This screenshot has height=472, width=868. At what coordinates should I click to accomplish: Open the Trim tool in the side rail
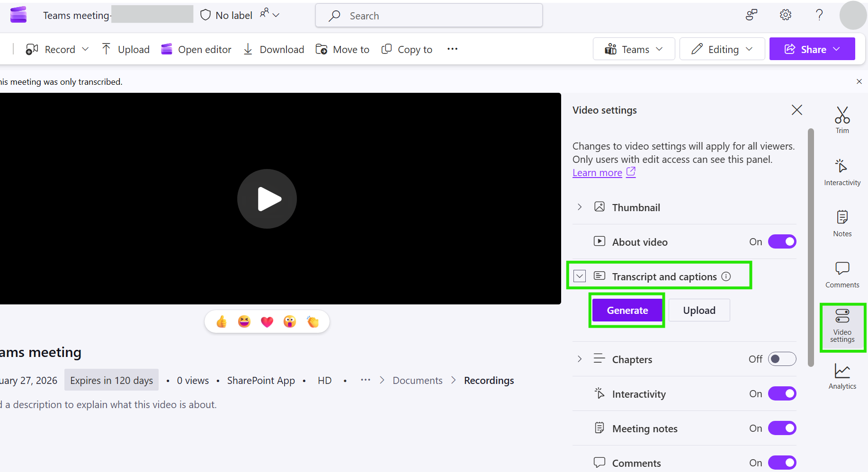(842, 120)
